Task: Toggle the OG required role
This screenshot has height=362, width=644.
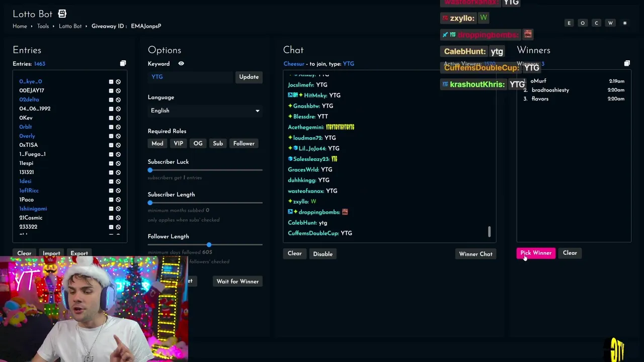Action: coord(198,144)
